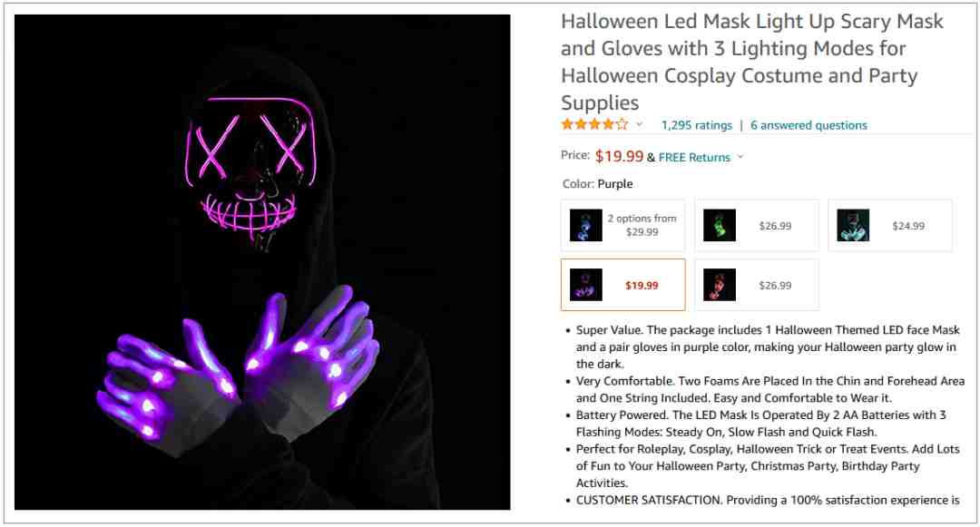The height and width of the screenshot is (527, 980).
Task: Click the star rating icons
Action: tap(594, 124)
